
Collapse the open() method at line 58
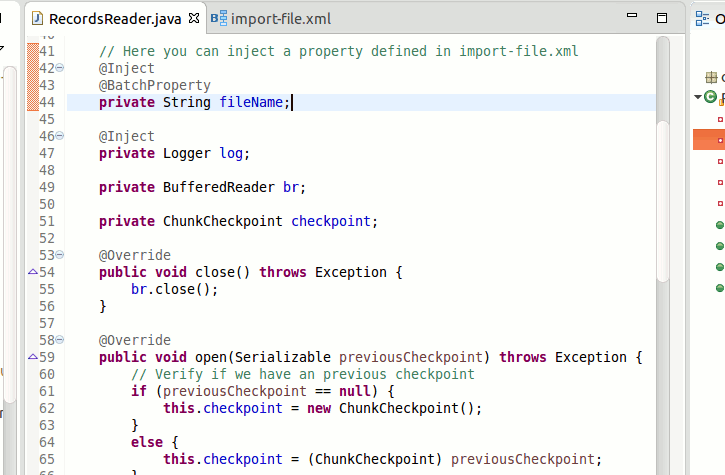click(x=60, y=340)
